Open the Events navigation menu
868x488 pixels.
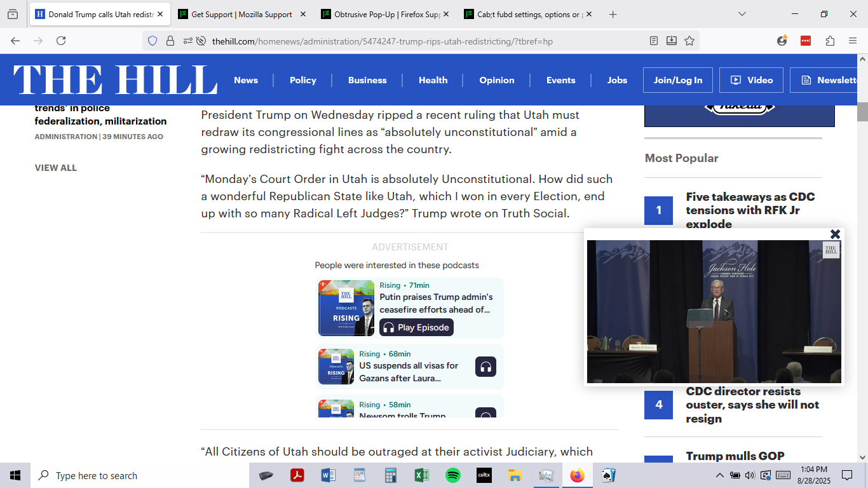click(561, 80)
